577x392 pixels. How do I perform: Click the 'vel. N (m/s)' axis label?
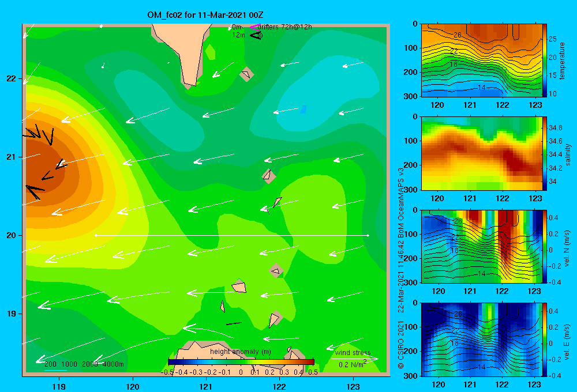pyautogui.click(x=567, y=248)
